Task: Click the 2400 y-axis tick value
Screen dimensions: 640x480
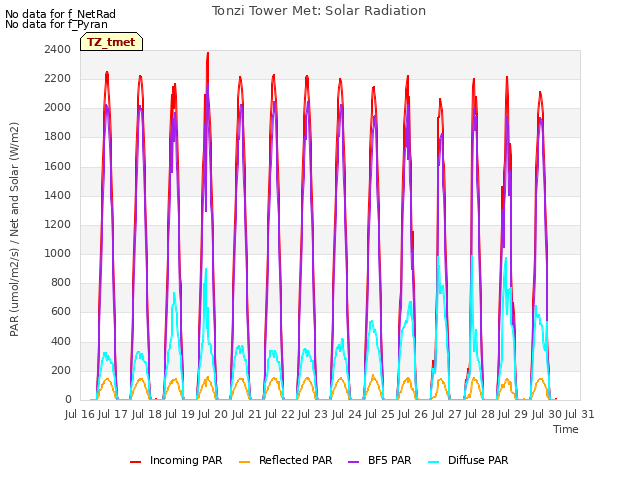Action: pyautogui.click(x=58, y=49)
